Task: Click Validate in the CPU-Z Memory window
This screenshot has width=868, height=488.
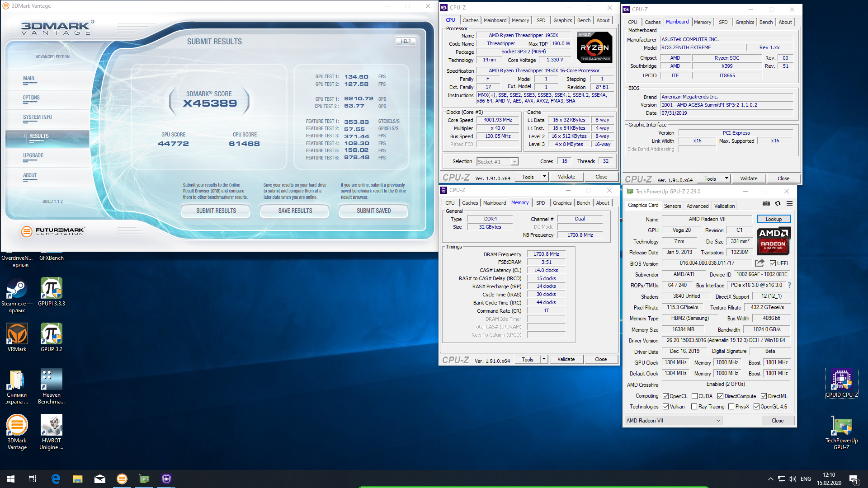Action: [566, 359]
